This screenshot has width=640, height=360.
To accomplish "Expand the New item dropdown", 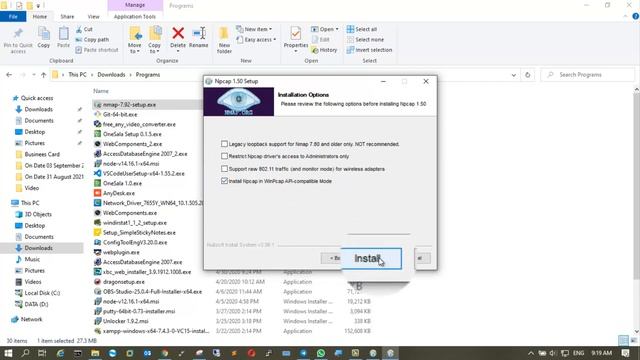I will (x=254, y=29).
